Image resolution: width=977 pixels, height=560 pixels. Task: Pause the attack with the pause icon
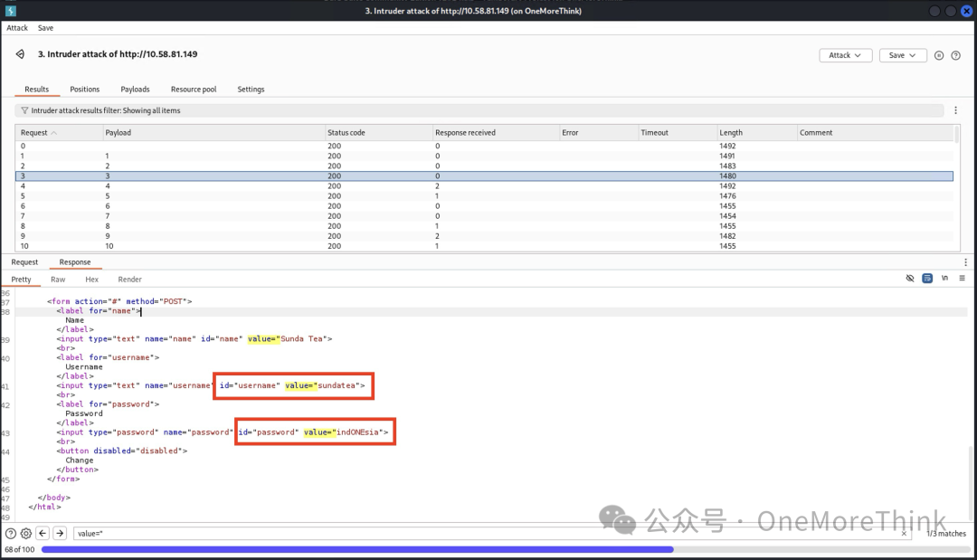click(939, 55)
